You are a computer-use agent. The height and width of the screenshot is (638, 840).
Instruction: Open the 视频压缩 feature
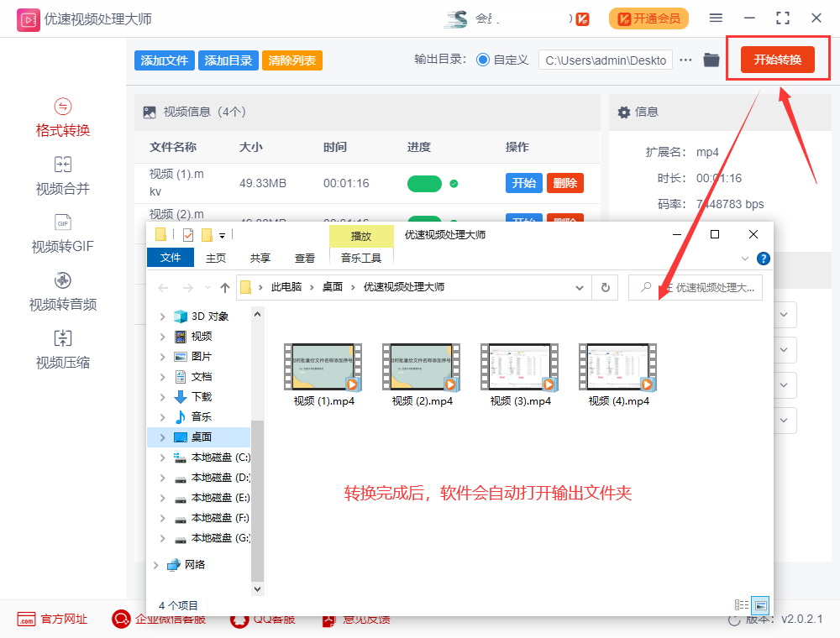62,351
